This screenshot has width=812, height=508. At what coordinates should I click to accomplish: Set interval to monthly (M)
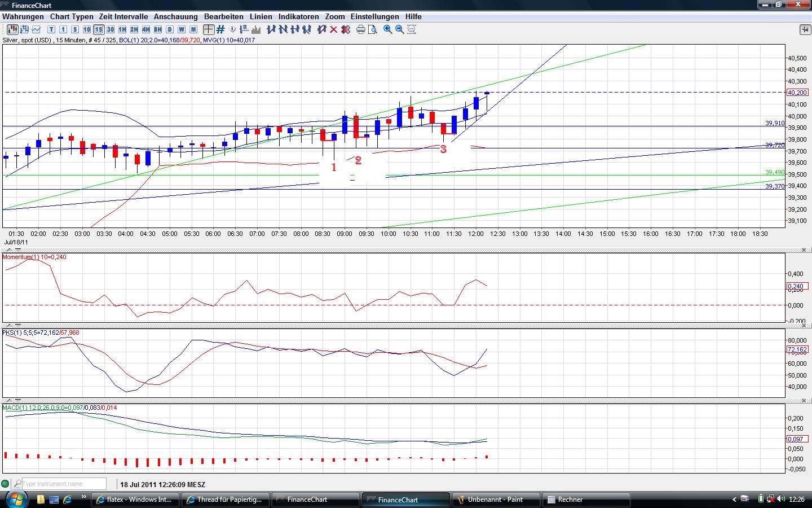[x=193, y=29]
